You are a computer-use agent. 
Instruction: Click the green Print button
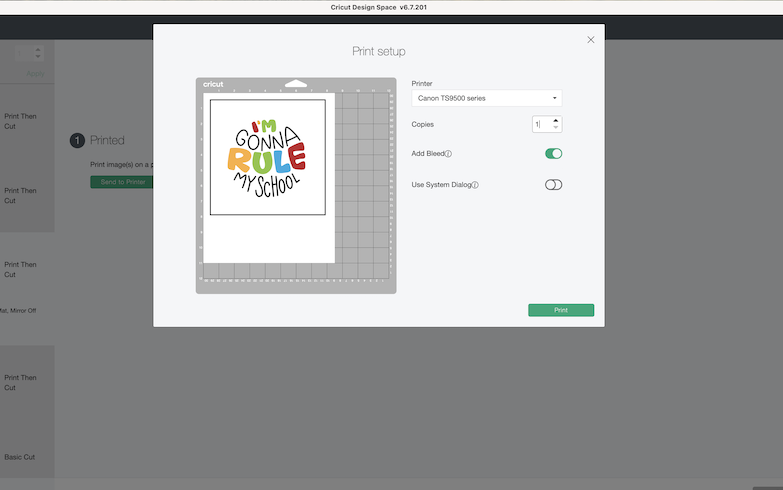pyautogui.click(x=561, y=310)
